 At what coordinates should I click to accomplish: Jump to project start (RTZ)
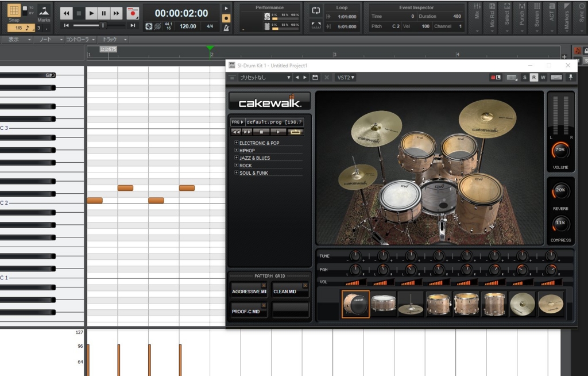pyautogui.click(x=67, y=25)
